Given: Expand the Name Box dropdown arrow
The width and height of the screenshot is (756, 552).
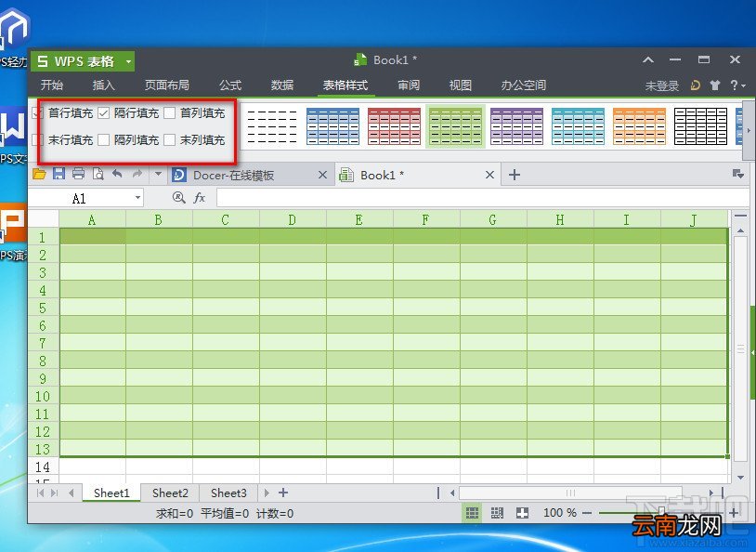Looking at the screenshot, I should 137,197.
